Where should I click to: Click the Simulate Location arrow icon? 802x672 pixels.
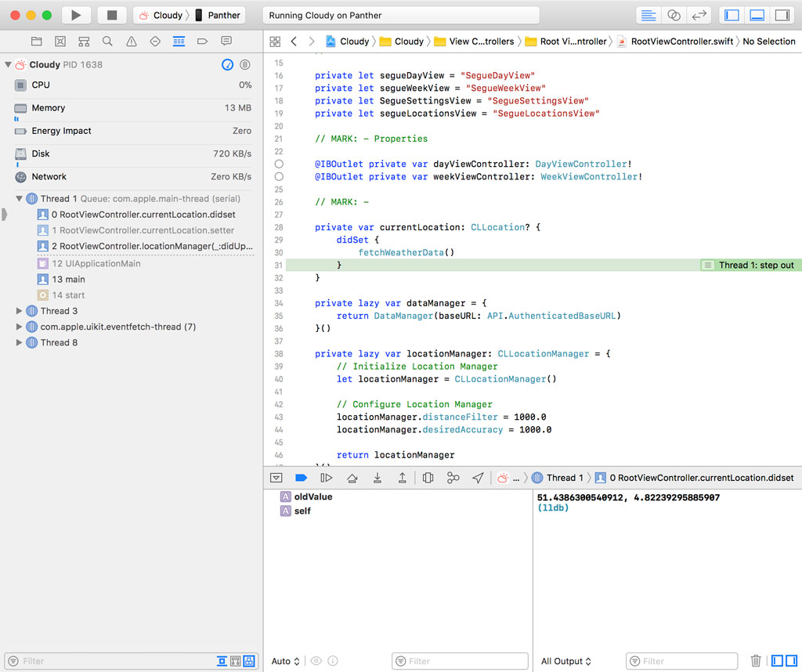click(x=478, y=478)
